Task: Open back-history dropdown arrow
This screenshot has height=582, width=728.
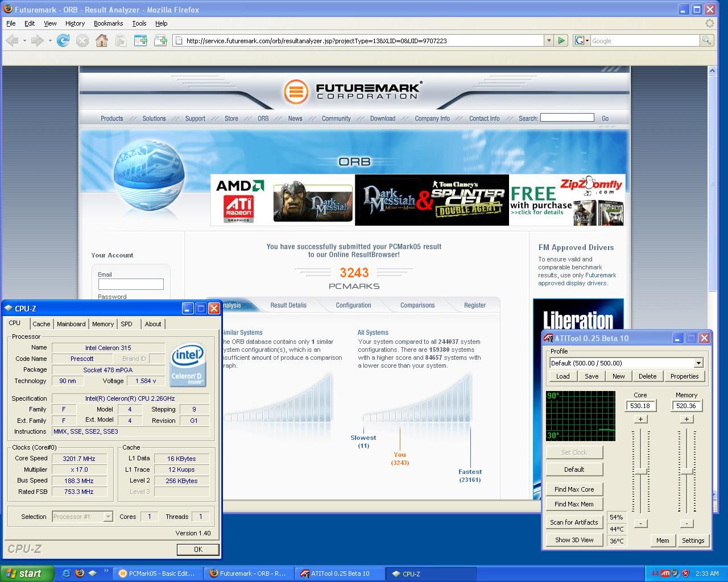Action: coord(24,41)
